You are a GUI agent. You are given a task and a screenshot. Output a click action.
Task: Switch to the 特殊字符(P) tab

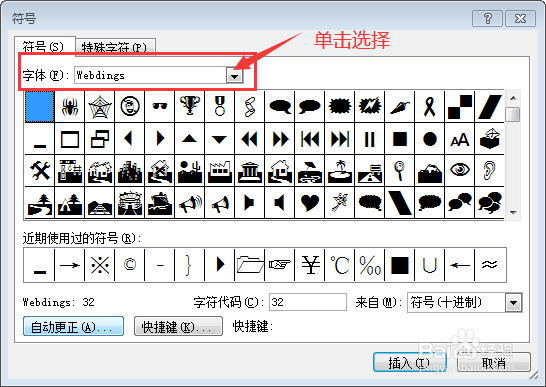pyautogui.click(x=115, y=47)
